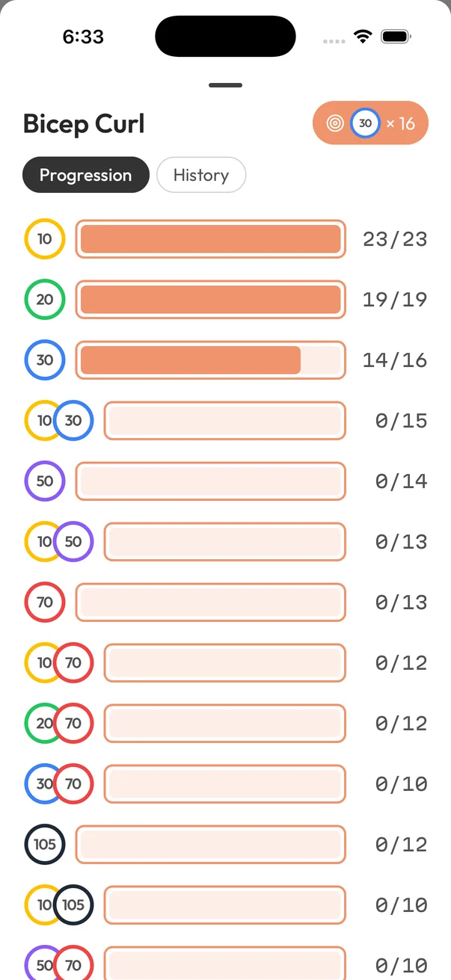Select the purple 50 weight badge
Screen dimensions: 451x980
[45, 481]
